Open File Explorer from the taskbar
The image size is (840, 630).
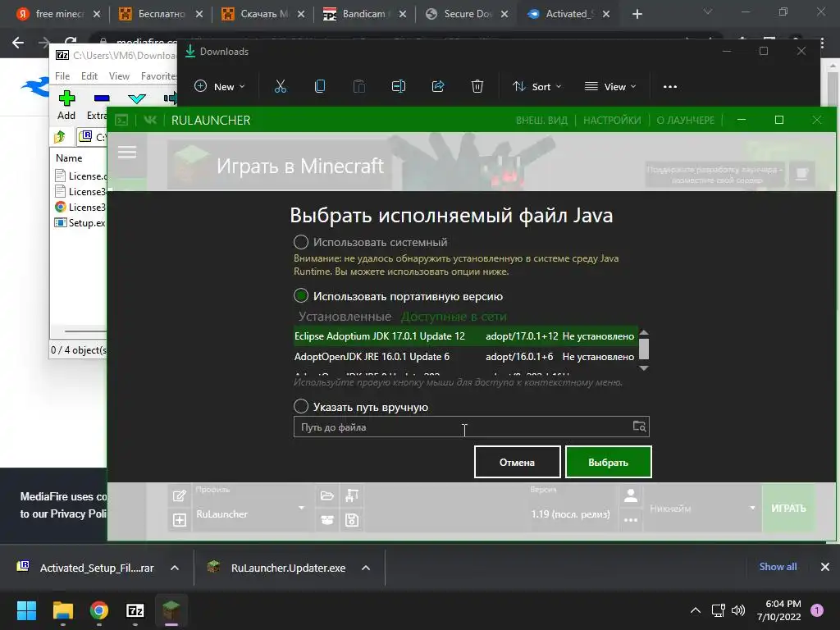click(x=62, y=610)
